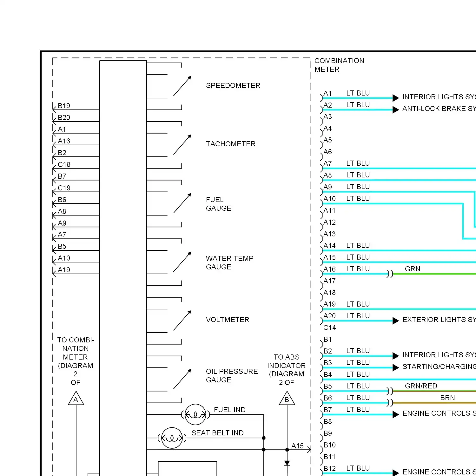Click connector pin A11

click(x=329, y=211)
